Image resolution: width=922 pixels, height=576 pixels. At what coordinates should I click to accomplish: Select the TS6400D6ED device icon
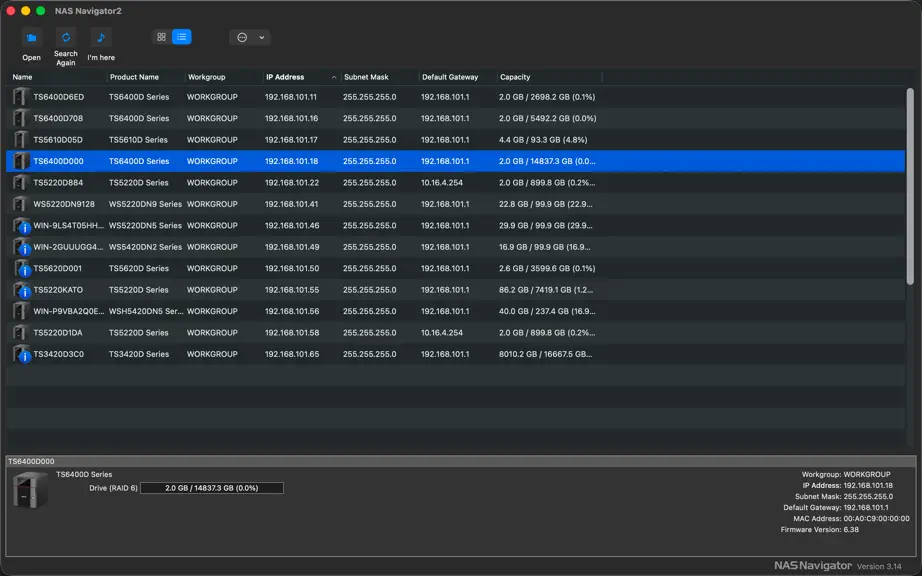click(x=21, y=96)
